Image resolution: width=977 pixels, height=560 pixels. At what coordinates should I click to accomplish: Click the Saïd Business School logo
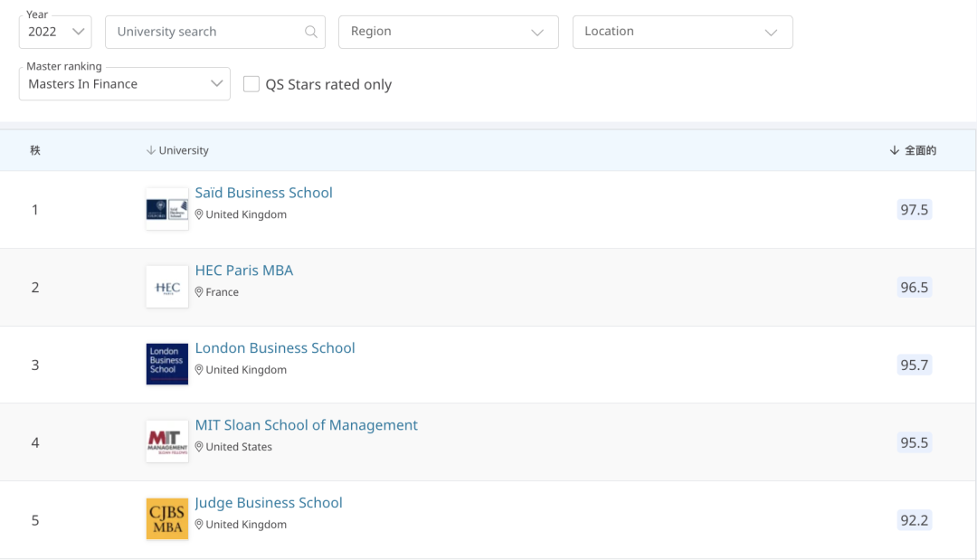pyautogui.click(x=167, y=209)
